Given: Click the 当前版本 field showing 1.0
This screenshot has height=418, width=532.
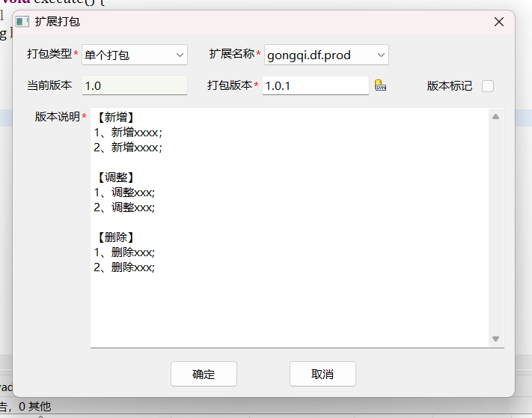Looking at the screenshot, I should pyautogui.click(x=135, y=85).
